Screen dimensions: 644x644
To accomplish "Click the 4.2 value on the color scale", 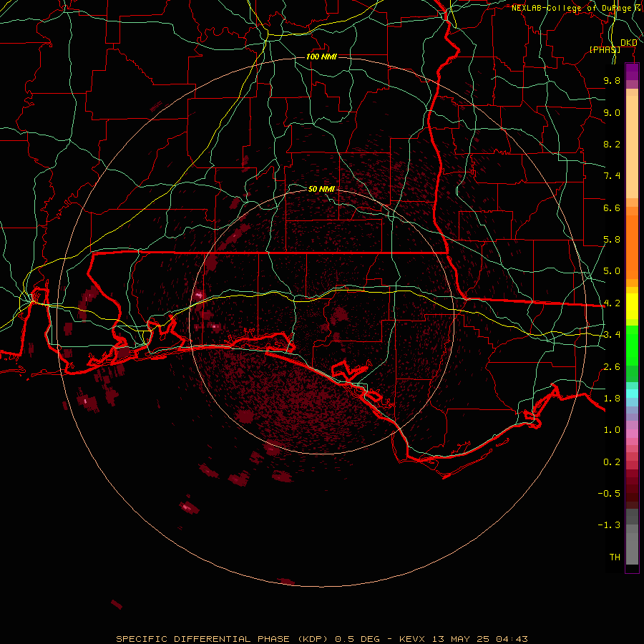I will click(x=612, y=303).
